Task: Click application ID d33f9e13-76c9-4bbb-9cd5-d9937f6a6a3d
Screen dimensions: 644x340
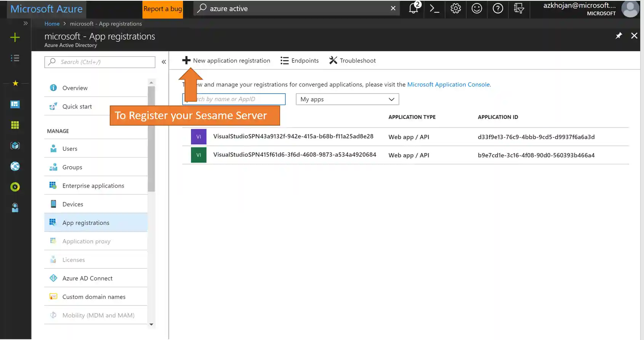Action: point(536,137)
